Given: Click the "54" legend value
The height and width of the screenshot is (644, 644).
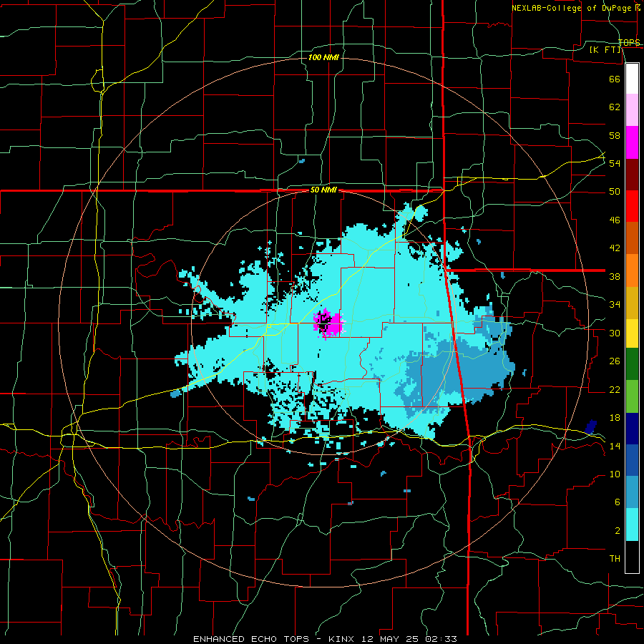Looking at the screenshot, I should [615, 163].
